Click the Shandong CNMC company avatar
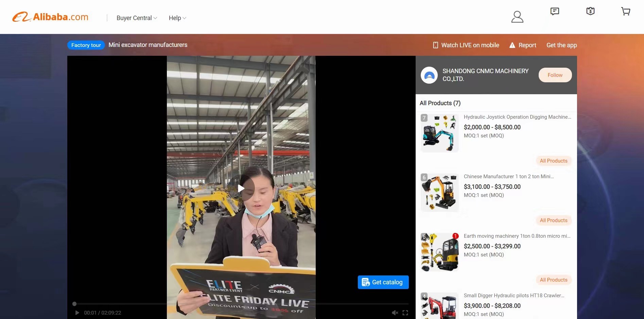 pos(429,75)
